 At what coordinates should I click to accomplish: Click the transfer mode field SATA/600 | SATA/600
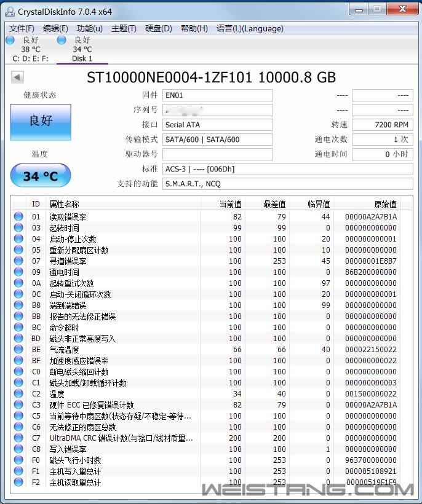click(217, 140)
